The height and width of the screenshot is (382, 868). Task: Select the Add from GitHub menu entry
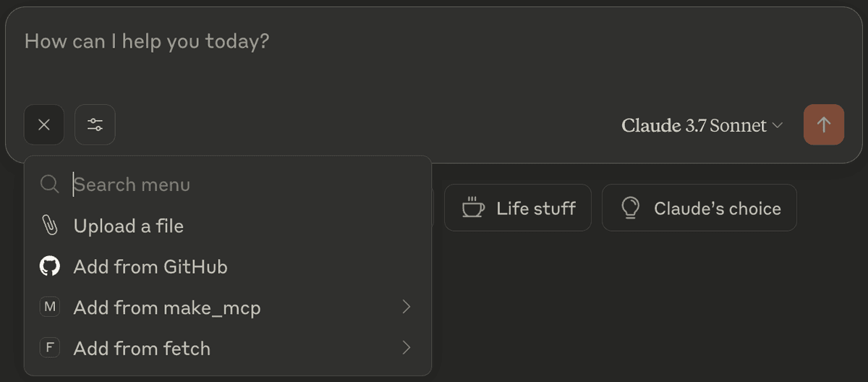coord(228,266)
